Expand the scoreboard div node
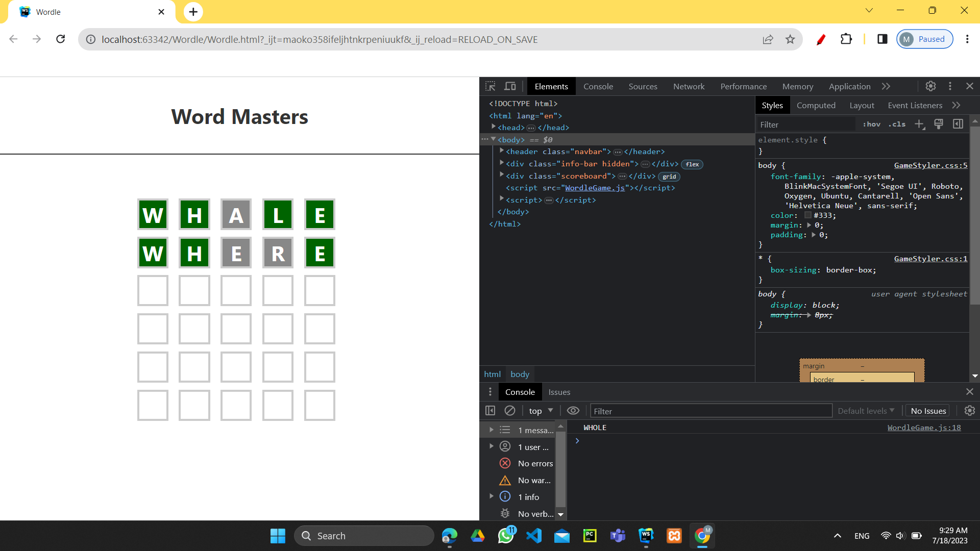 (x=502, y=176)
